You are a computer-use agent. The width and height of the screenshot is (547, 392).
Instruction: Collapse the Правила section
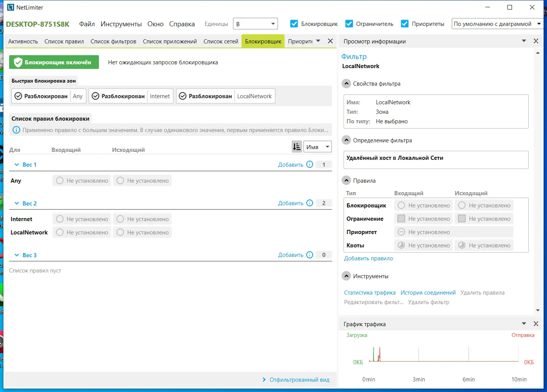pos(346,180)
